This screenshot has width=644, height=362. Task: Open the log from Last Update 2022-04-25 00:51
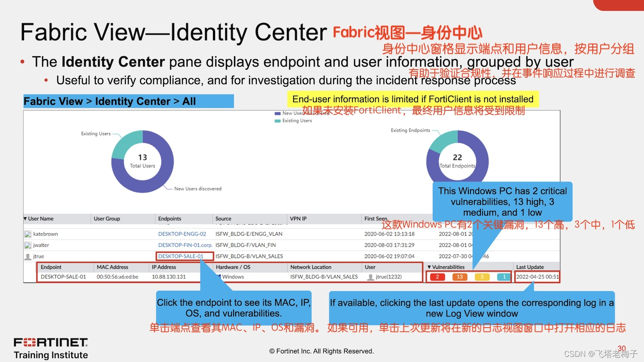coord(538,277)
